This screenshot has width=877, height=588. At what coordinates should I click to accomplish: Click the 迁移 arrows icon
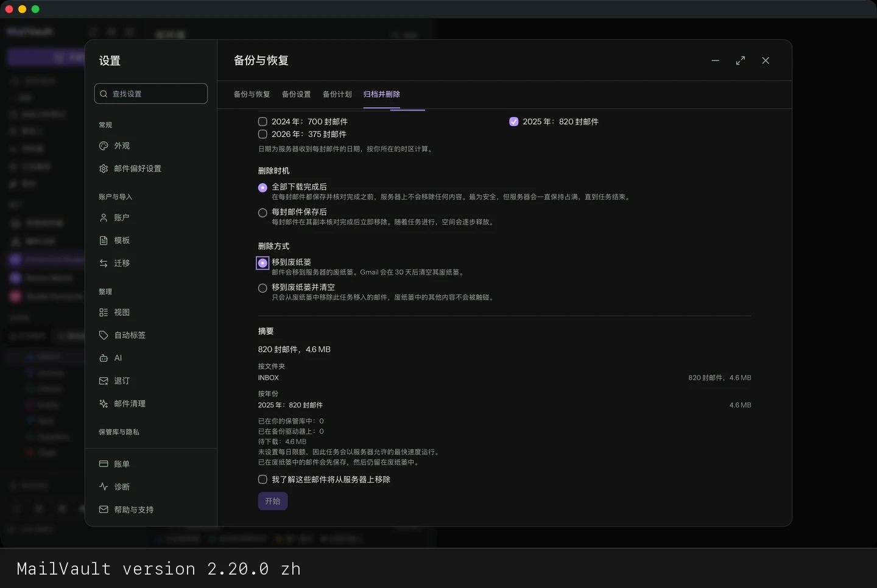coord(104,264)
